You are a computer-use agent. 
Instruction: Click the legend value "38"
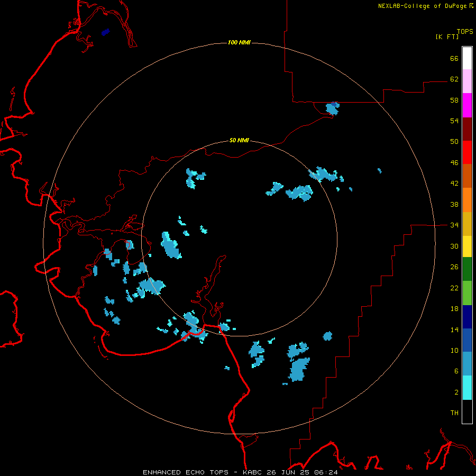point(454,204)
